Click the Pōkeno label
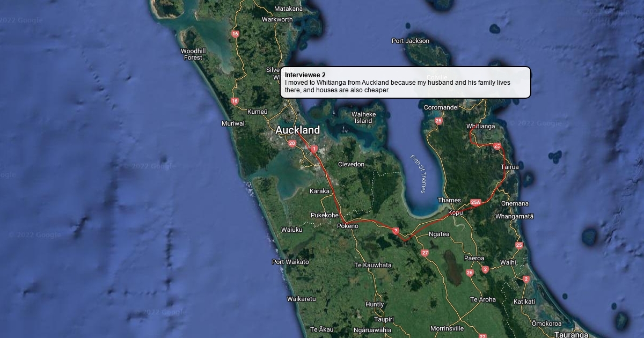The width and height of the screenshot is (644, 338). [x=347, y=226]
